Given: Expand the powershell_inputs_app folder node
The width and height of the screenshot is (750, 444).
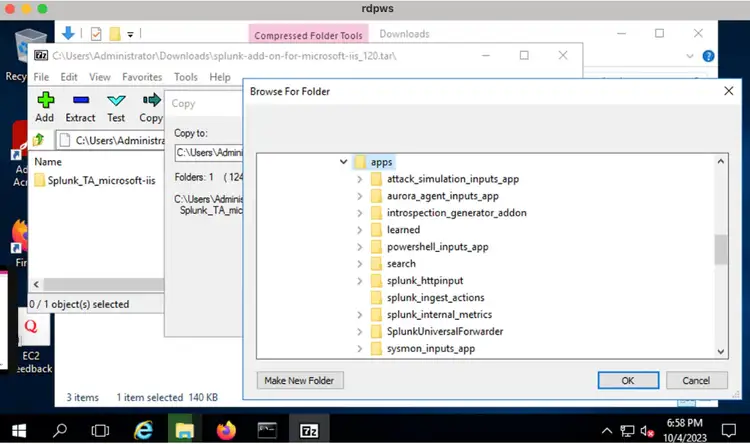Looking at the screenshot, I should click(360, 247).
